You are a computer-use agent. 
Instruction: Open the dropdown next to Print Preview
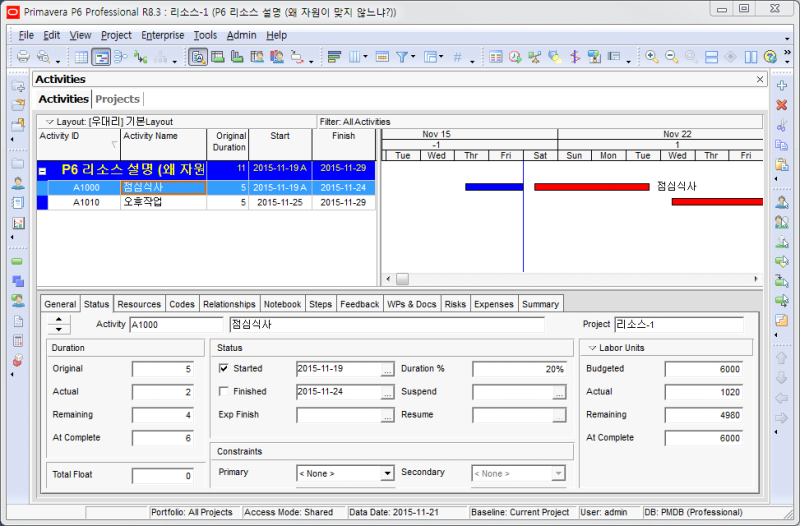58,62
